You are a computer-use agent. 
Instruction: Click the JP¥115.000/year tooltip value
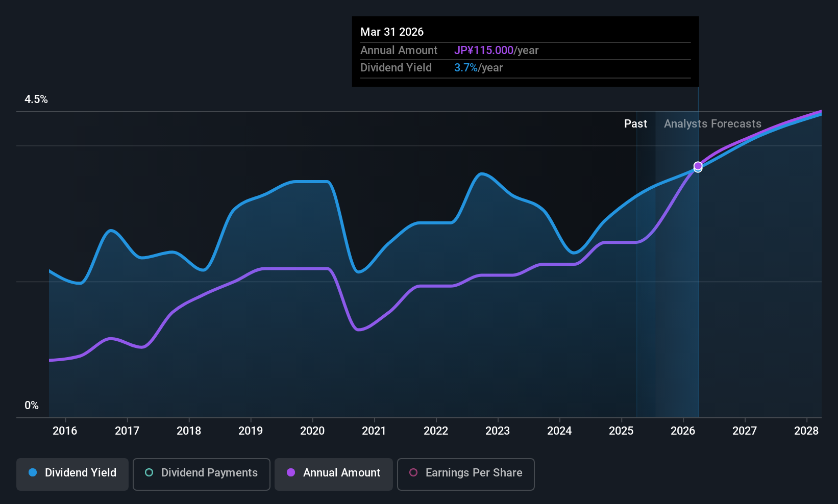coord(497,51)
